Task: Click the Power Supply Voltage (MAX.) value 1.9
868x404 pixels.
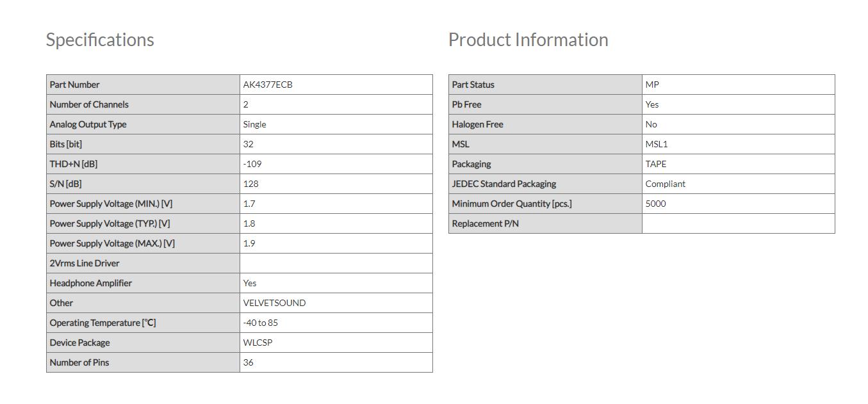Action: pos(249,243)
